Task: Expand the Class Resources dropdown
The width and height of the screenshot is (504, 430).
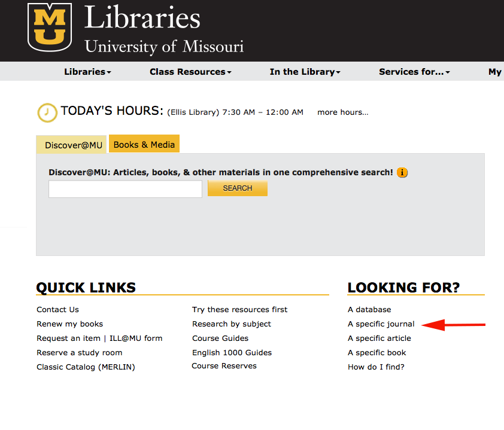Action: 190,71
